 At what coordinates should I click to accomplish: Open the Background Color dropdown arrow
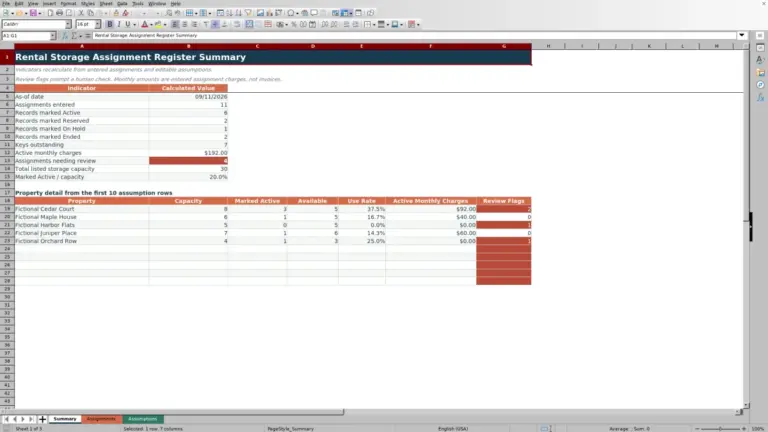pos(165,24)
